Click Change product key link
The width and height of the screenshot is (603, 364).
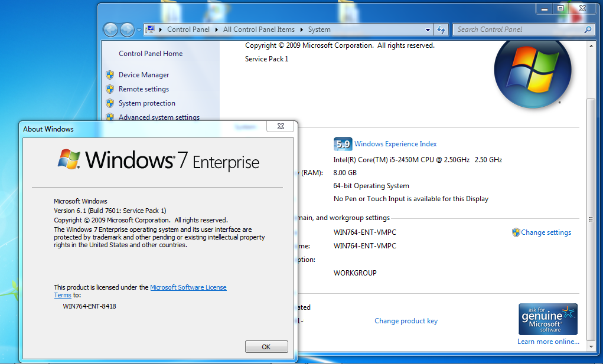406,321
